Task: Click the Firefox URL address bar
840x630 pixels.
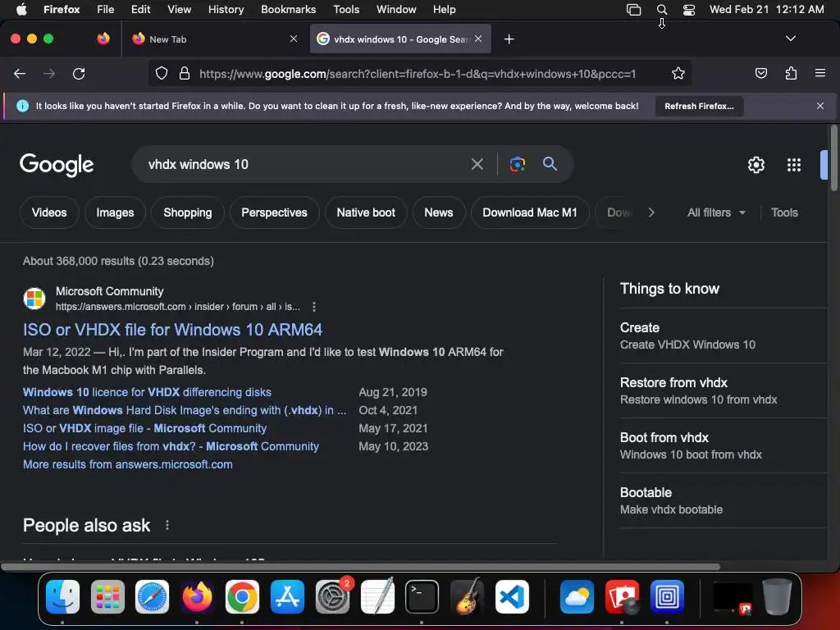Action: point(418,73)
